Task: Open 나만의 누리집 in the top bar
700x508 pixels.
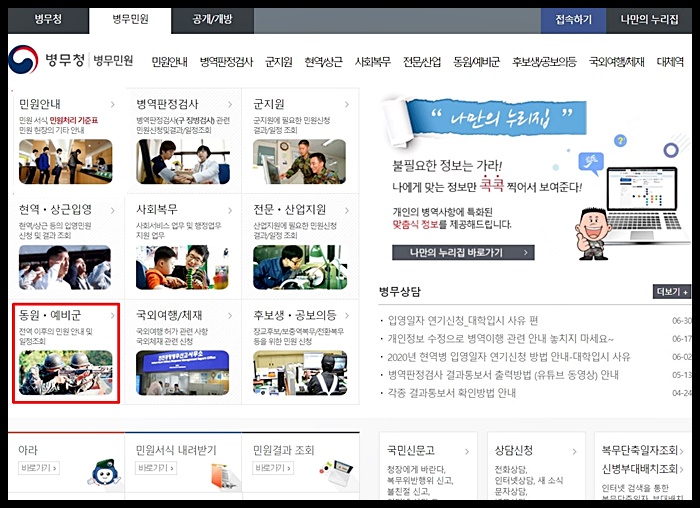Action: (x=649, y=20)
